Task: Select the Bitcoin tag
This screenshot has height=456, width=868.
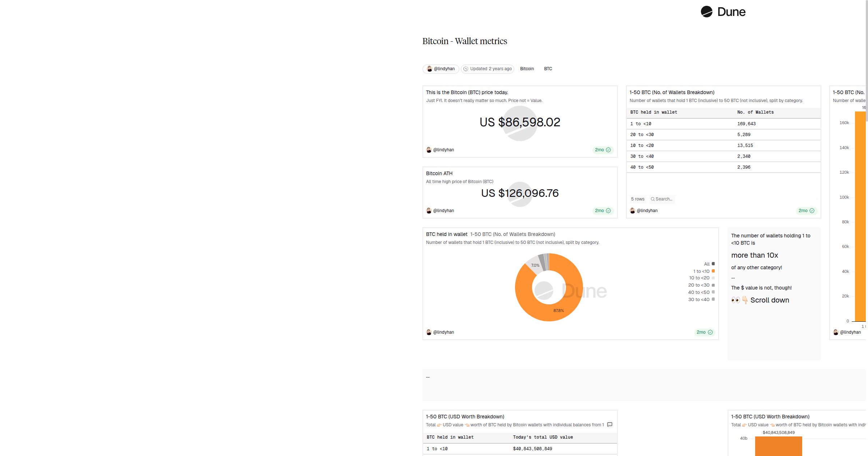Action: click(527, 69)
